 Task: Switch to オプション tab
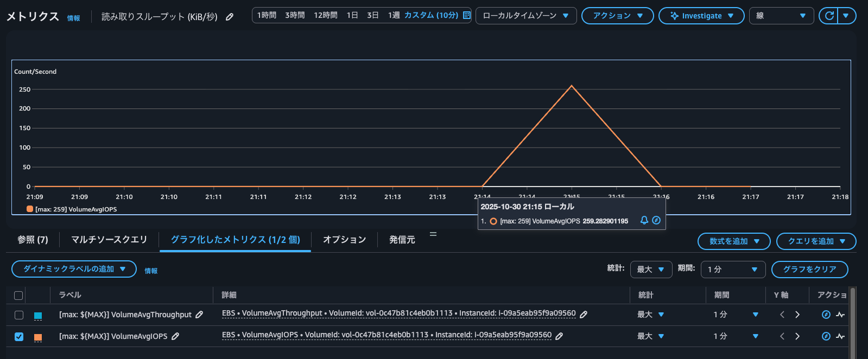tap(344, 240)
